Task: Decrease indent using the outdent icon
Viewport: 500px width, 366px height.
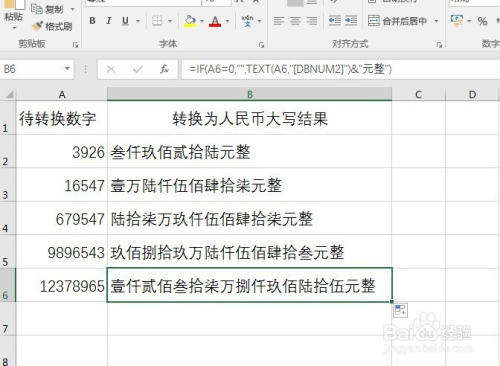Action: 334,21
